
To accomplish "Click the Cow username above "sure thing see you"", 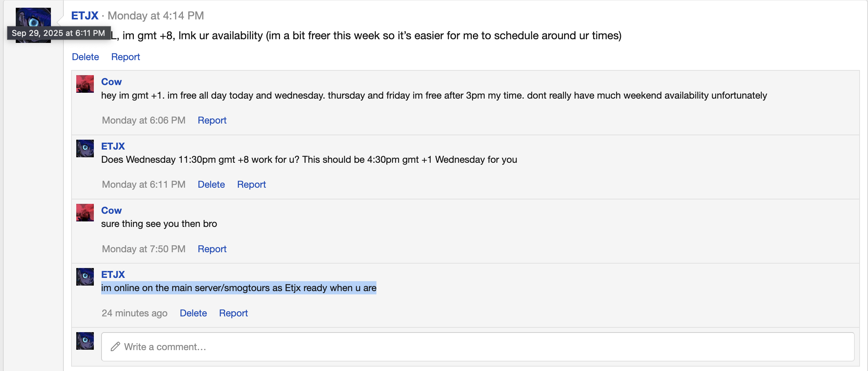I will point(111,210).
